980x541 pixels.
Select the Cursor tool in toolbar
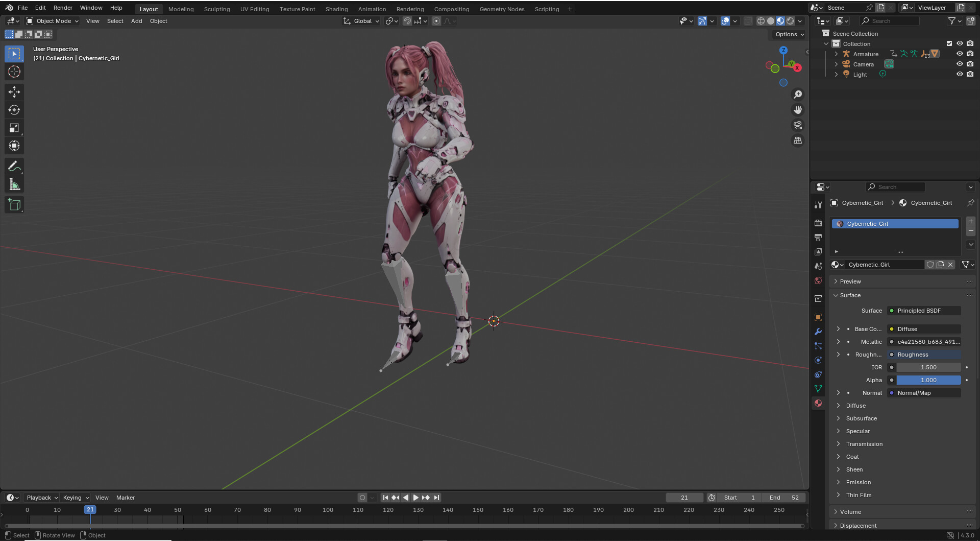click(14, 72)
